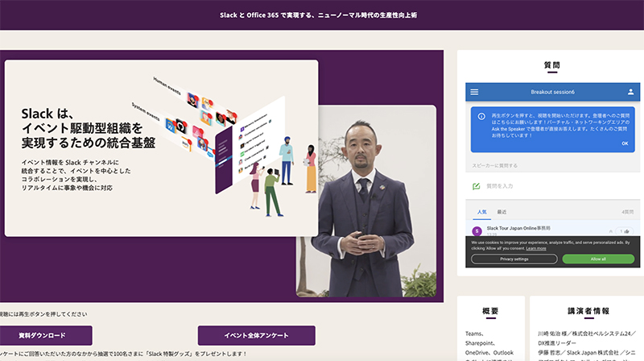
Task: Click the 資料ダウンロード button
Action: click(x=42, y=335)
